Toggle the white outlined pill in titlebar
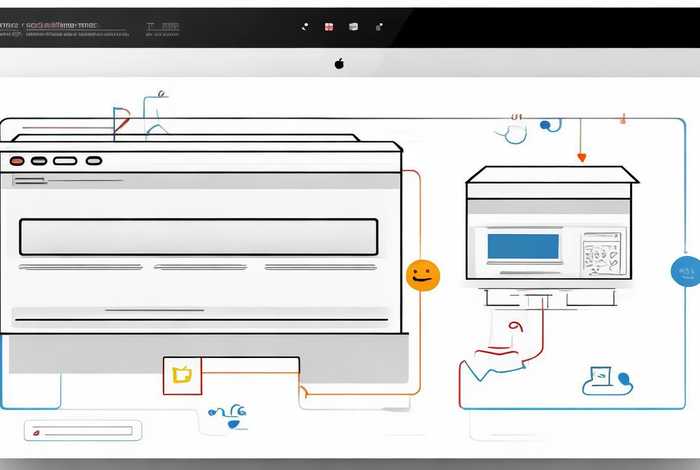 click(x=65, y=160)
